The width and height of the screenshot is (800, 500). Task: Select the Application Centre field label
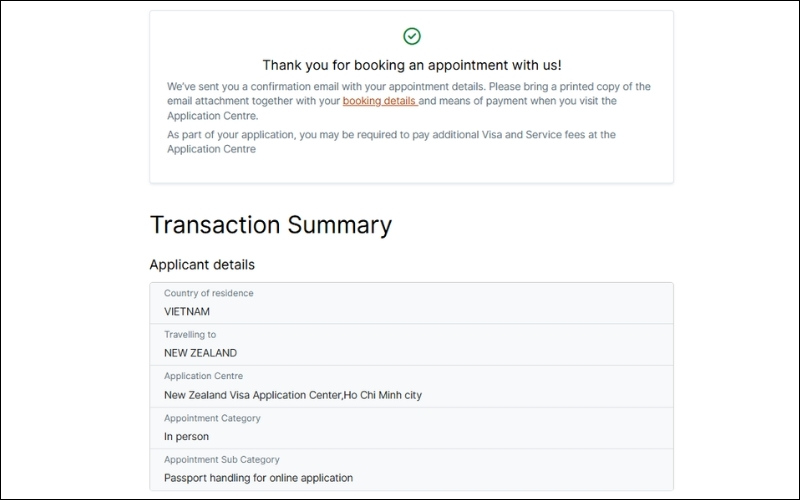click(203, 376)
